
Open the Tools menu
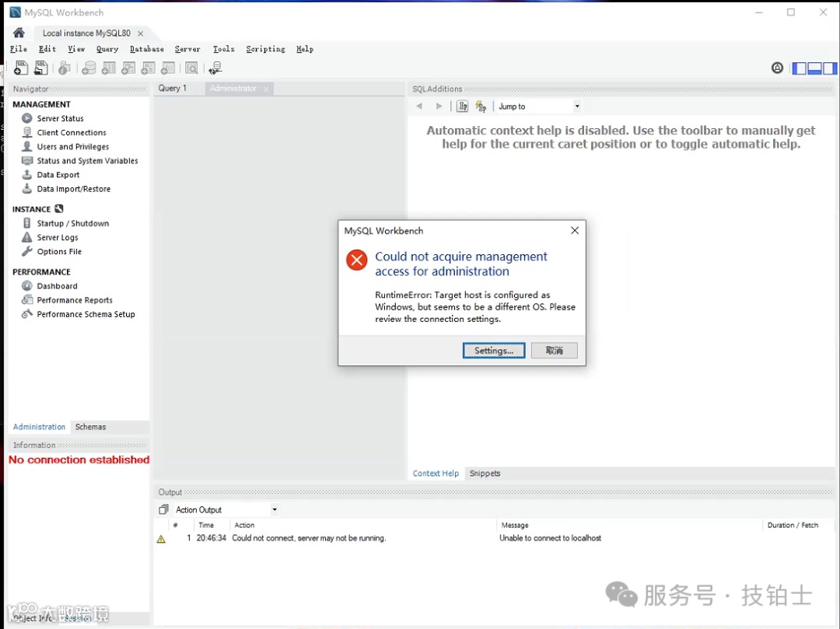pos(223,49)
